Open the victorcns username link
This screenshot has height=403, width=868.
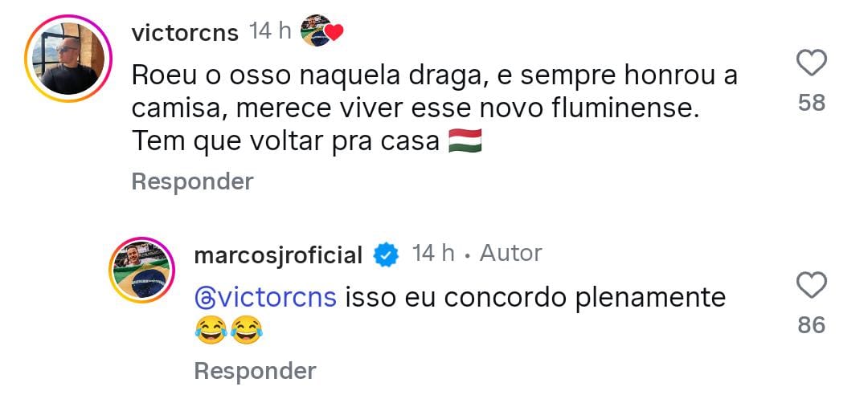tap(185, 32)
